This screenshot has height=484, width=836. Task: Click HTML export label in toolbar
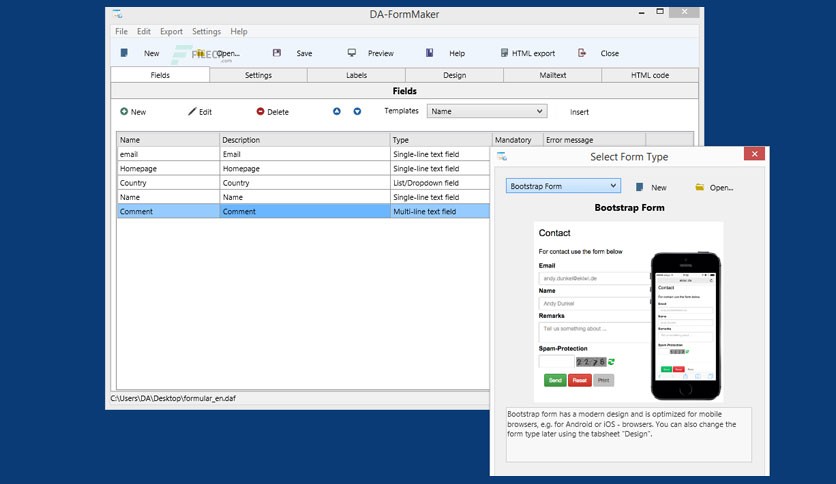click(533, 53)
